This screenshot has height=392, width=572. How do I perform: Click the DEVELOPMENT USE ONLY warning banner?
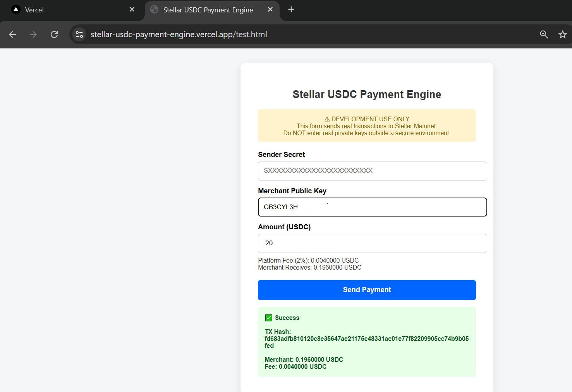pyautogui.click(x=366, y=126)
